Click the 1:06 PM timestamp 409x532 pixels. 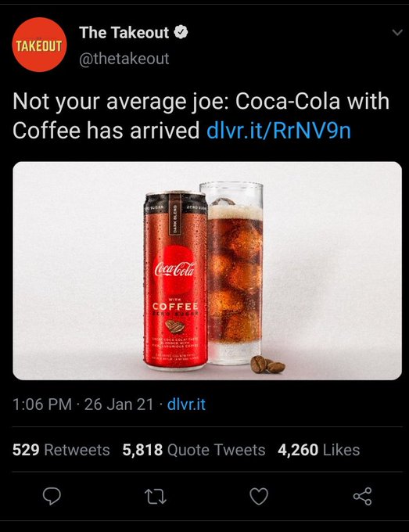point(42,404)
